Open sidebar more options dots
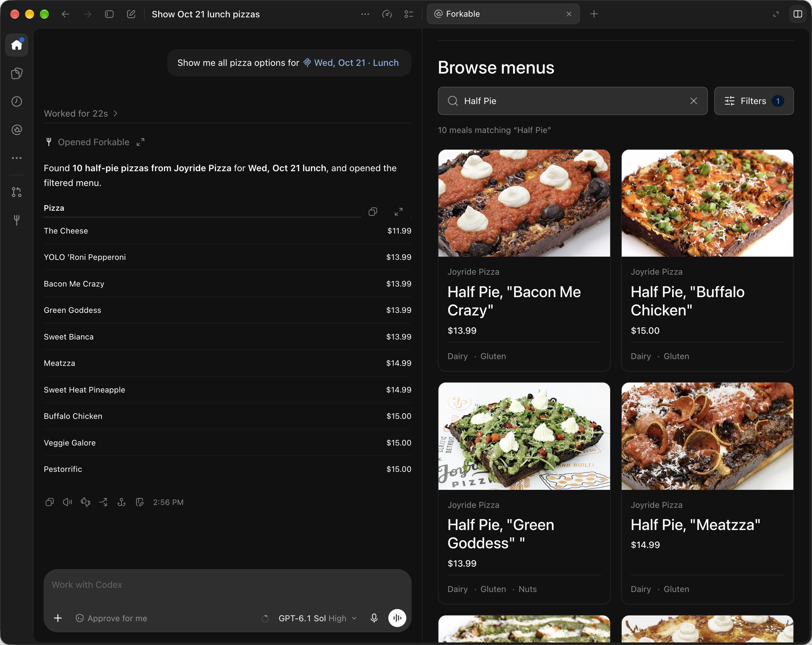812x645 pixels. coord(17,158)
